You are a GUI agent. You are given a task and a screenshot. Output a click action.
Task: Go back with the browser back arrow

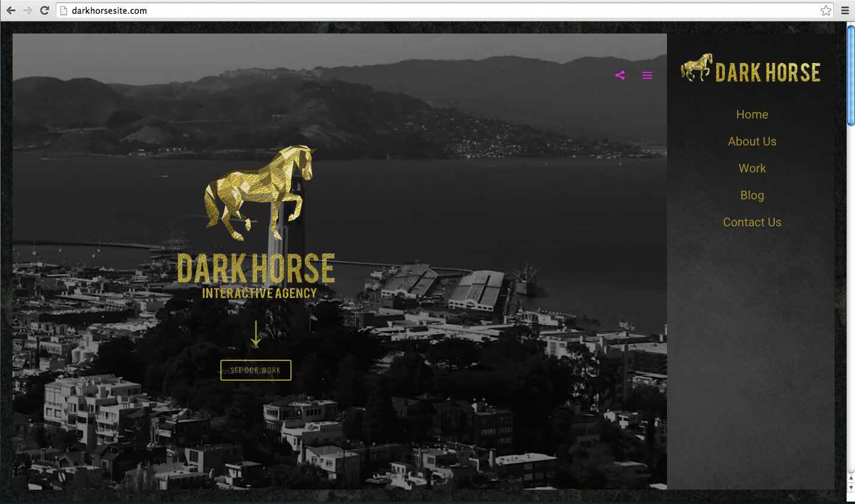[x=11, y=10]
